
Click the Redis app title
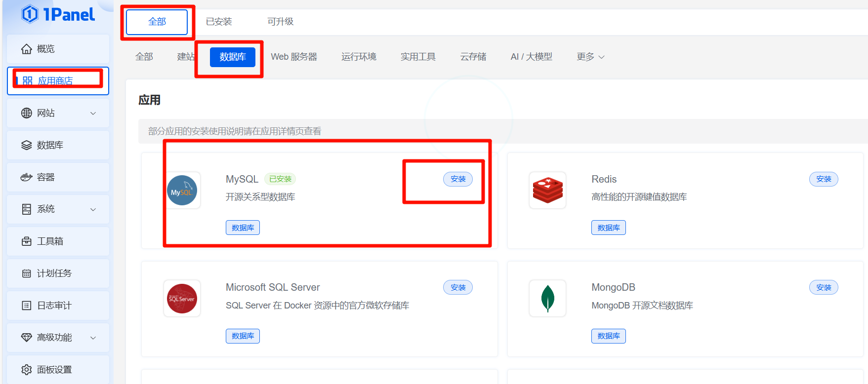[x=604, y=179]
